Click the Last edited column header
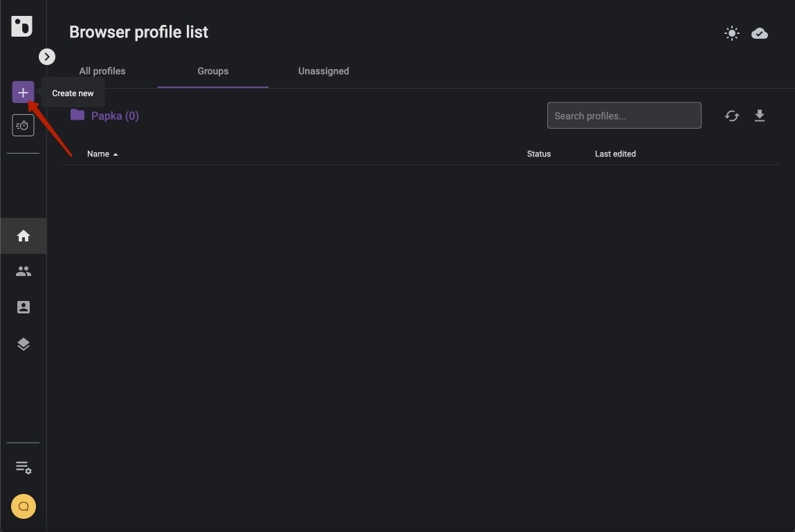The height and width of the screenshot is (532, 795). point(614,154)
